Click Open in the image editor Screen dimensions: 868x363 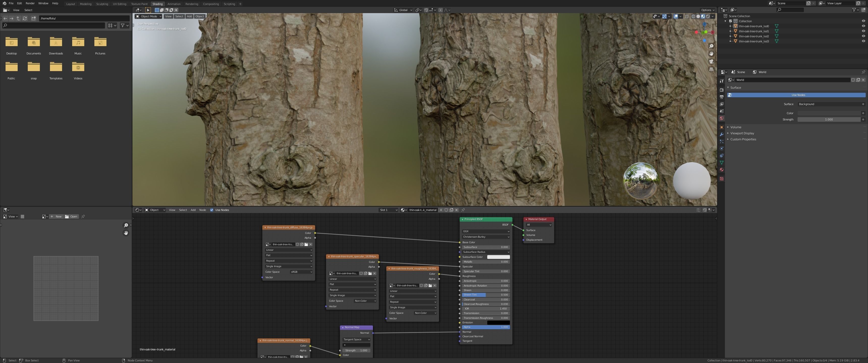(x=71, y=217)
